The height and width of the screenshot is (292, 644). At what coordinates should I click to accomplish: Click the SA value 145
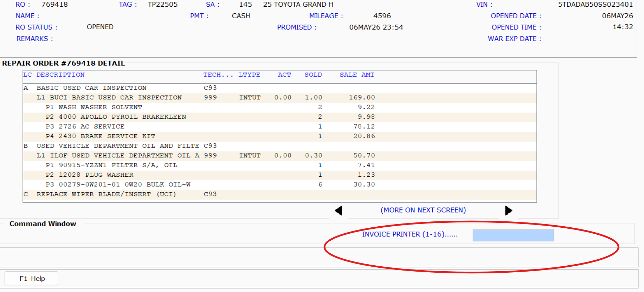pos(245,5)
